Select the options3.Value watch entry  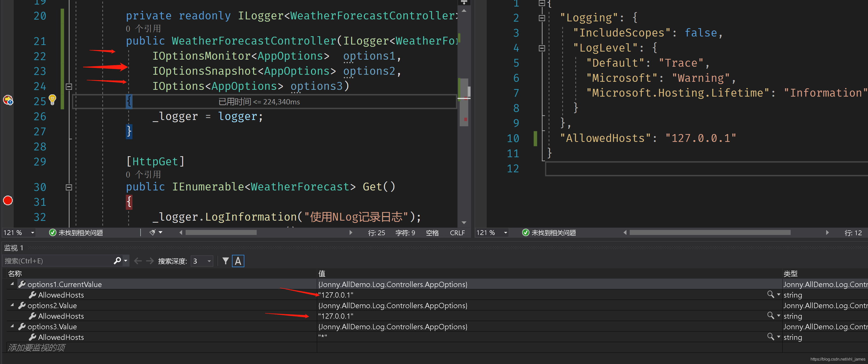coord(52,327)
